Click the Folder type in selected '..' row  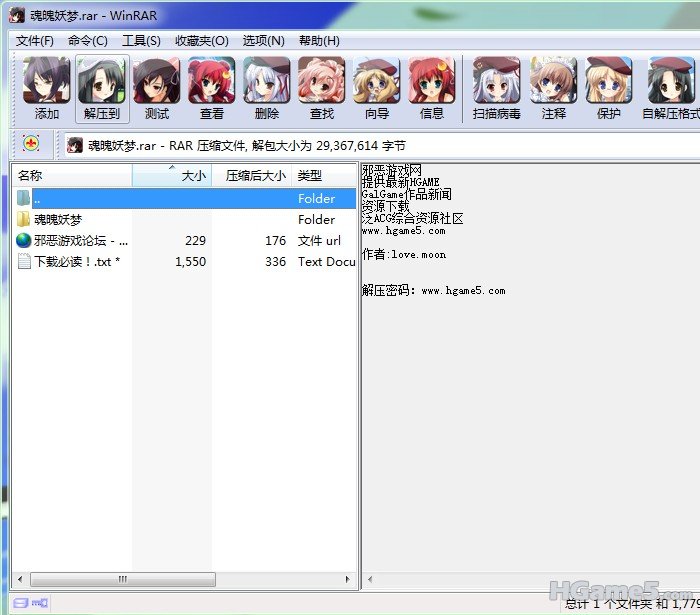[x=317, y=198]
